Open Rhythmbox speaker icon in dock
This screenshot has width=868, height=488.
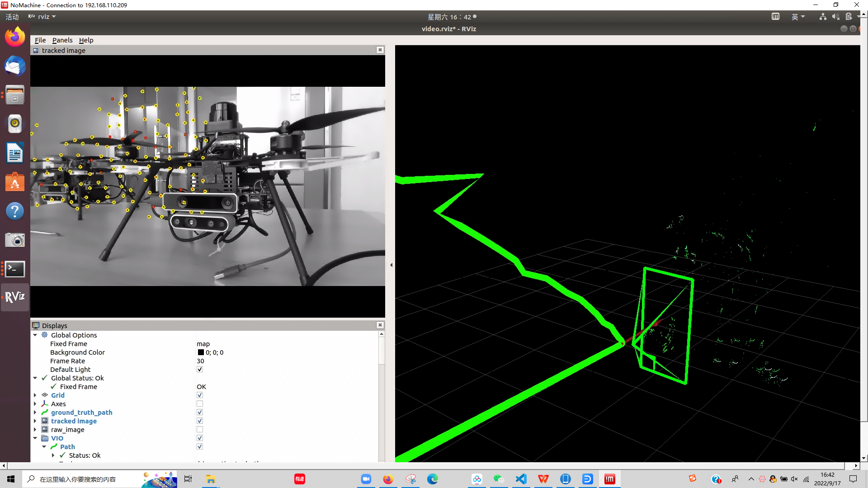click(x=15, y=123)
